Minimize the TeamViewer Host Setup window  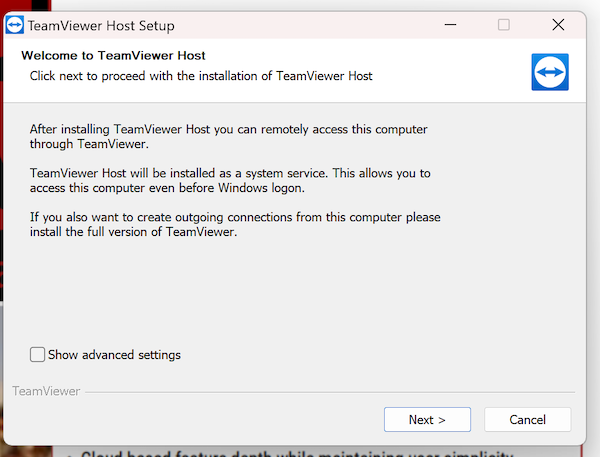tap(450, 25)
